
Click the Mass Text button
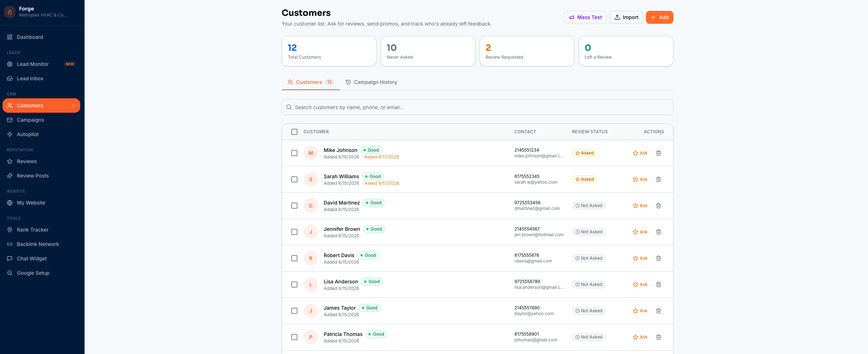[x=585, y=17]
